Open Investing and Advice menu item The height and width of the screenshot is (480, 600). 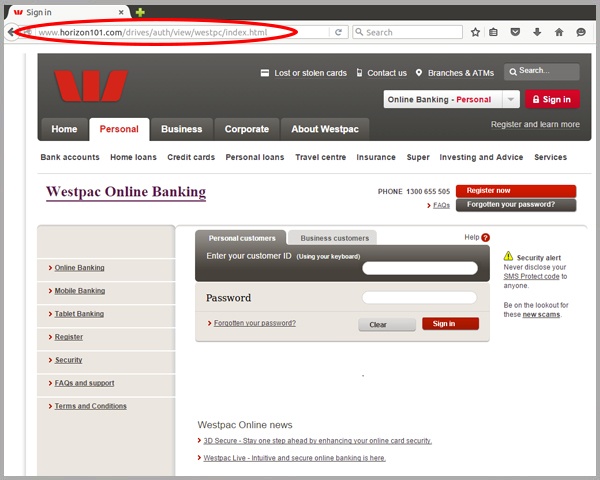point(481,157)
